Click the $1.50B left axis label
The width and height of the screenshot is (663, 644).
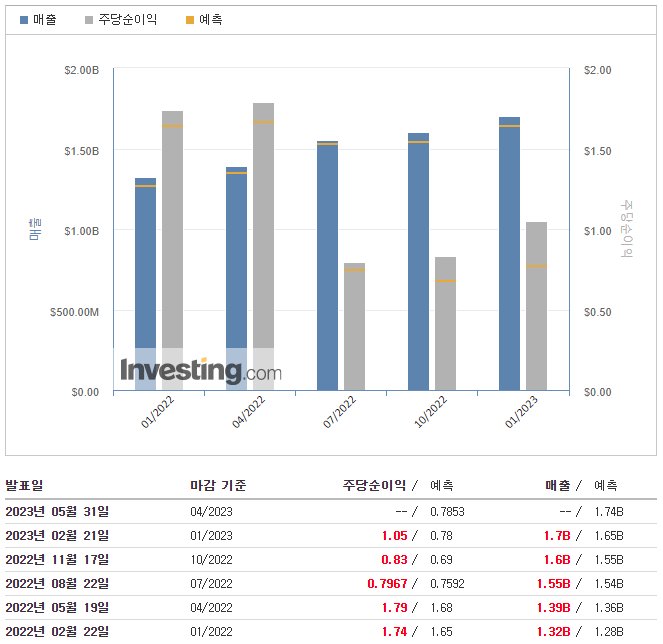coord(82,151)
